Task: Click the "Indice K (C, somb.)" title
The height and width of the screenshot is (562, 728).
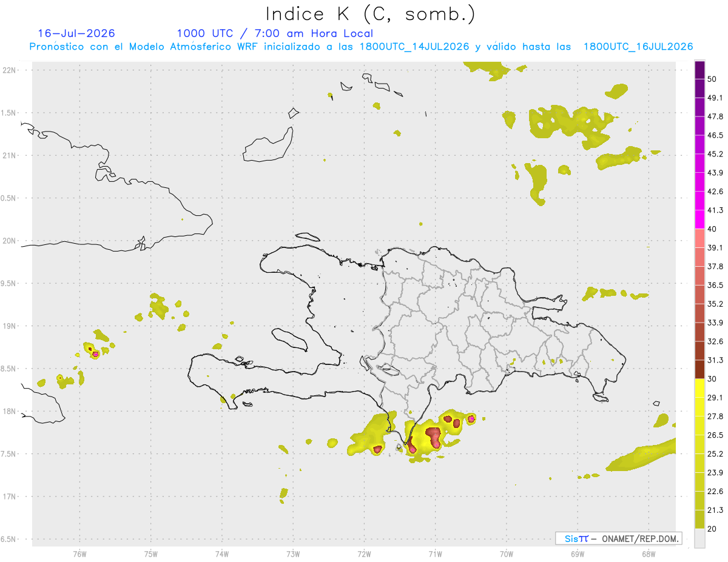Action: tap(371, 14)
